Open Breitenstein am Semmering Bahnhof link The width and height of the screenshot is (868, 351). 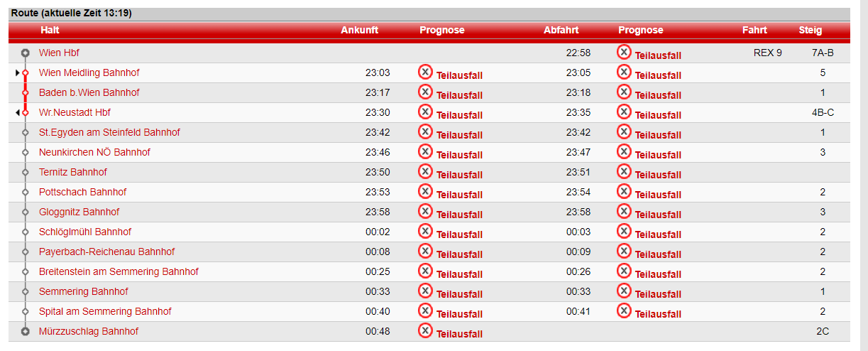[119, 271]
